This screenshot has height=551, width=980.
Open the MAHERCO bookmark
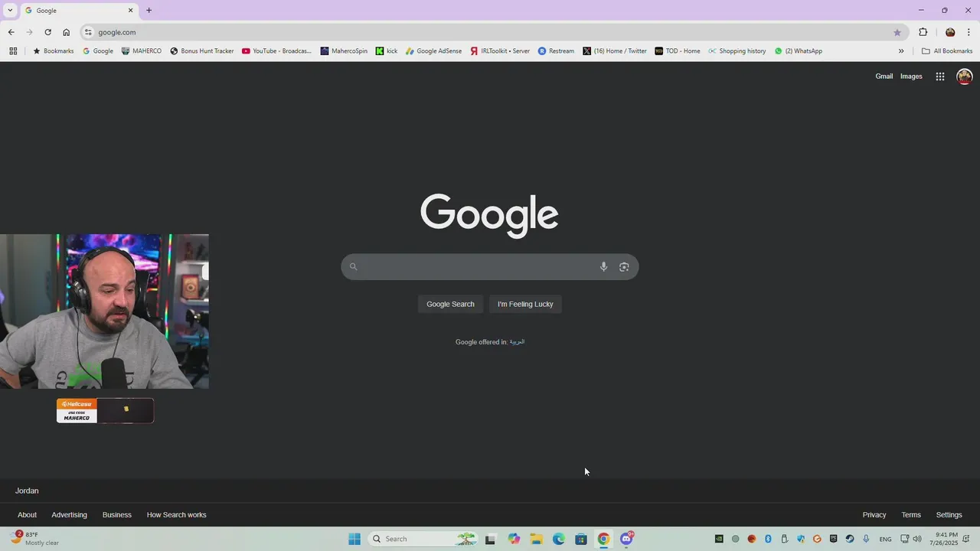tap(142, 51)
